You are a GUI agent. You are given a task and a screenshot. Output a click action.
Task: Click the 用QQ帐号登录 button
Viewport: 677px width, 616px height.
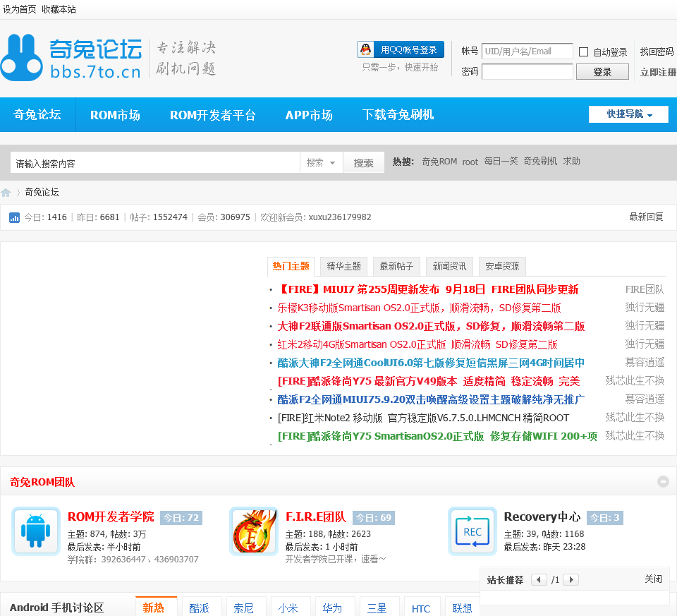pyautogui.click(x=401, y=49)
